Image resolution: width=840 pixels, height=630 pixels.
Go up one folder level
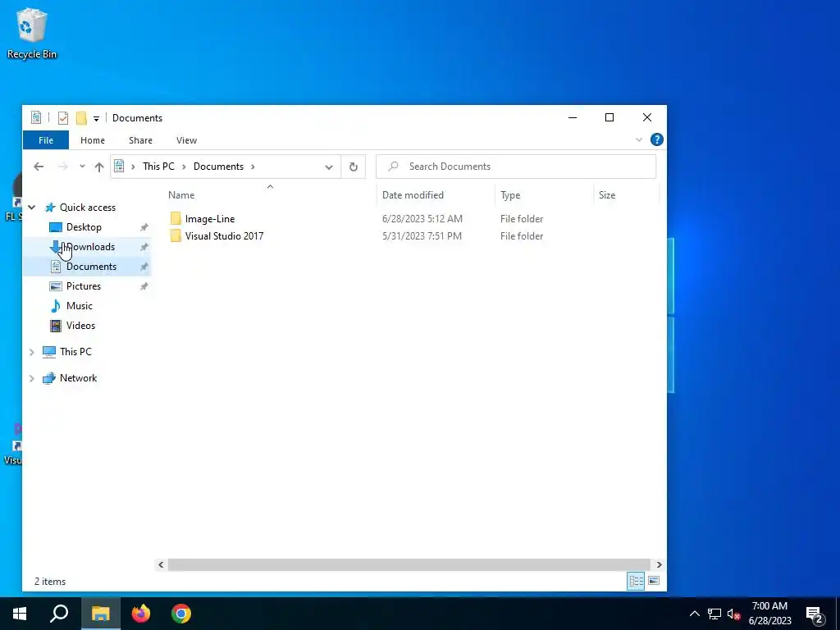tap(99, 167)
